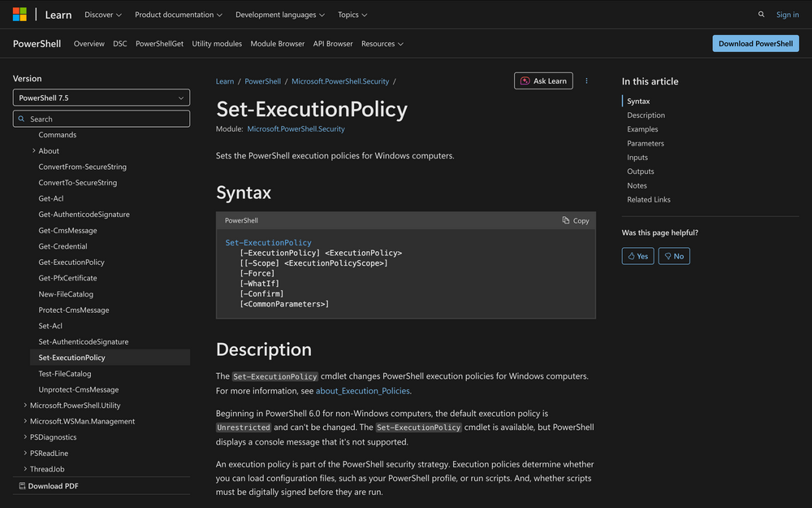Jump to Parameters via In this article
The height and width of the screenshot is (508, 812).
pyautogui.click(x=646, y=143)
